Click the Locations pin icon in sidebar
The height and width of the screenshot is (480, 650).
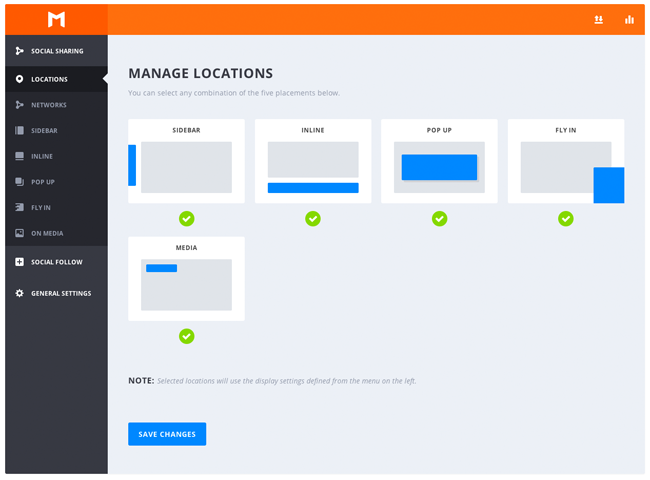click(19, 79)
